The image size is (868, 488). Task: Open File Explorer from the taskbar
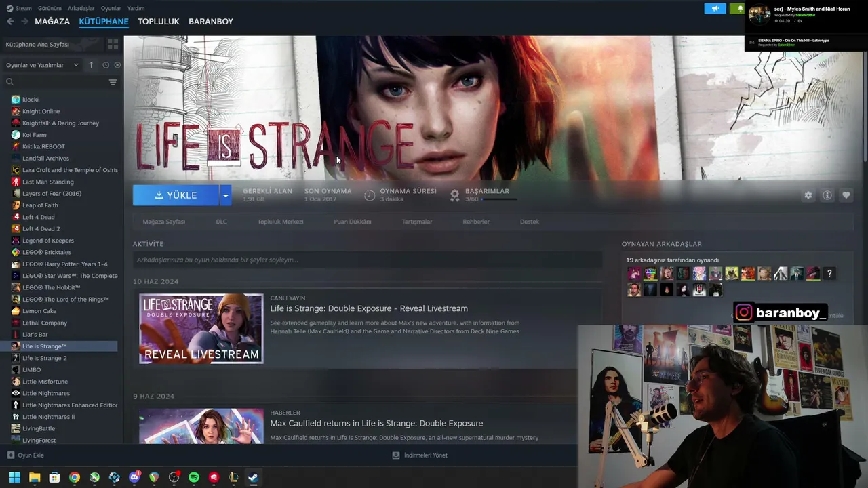[x=35, y=477]
